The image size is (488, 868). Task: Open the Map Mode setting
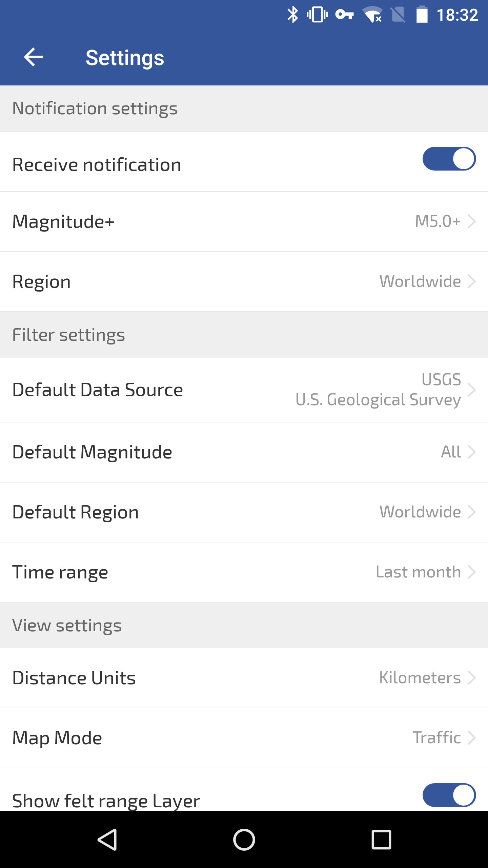(244, 738)
